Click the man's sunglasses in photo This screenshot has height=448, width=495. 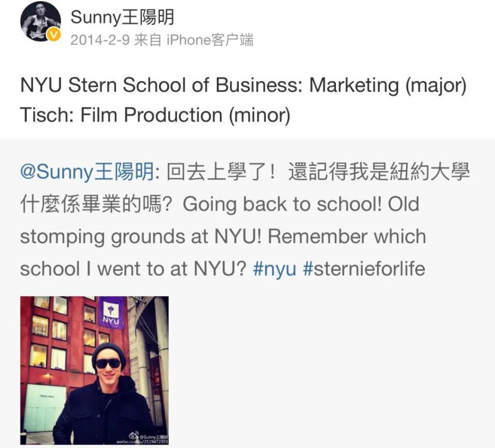(x=108, y=363)
